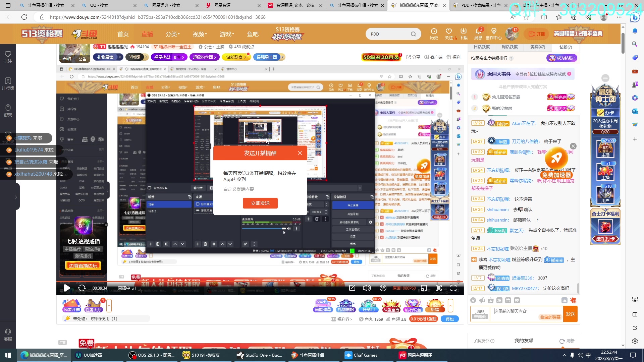The height and width of the screenshot is (362, 644).
Task: Click the player share/edit square icon
Action: tap(352, 288)
